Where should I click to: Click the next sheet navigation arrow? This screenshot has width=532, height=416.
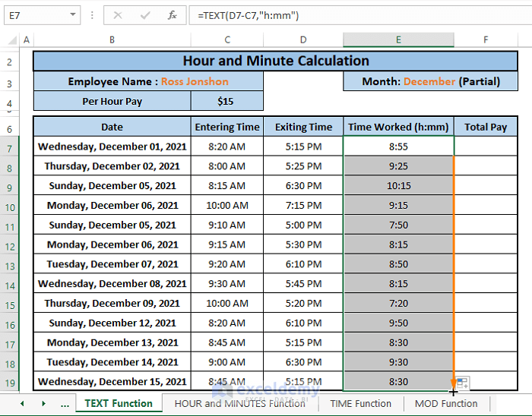click(x=43, y=404)
